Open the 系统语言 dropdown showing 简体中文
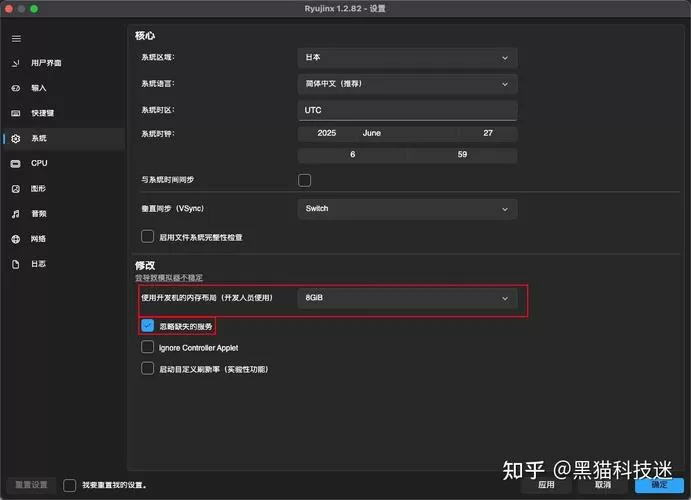 (407, 84)
